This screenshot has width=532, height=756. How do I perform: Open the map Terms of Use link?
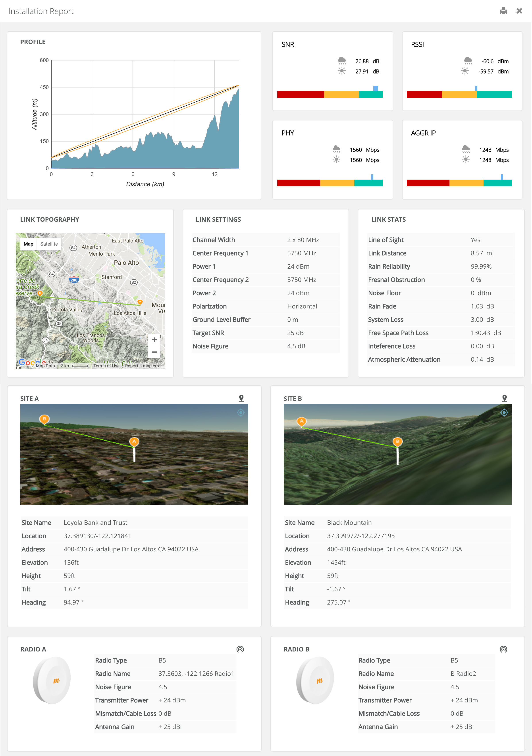pyautogui.click(x=106, y=366)
